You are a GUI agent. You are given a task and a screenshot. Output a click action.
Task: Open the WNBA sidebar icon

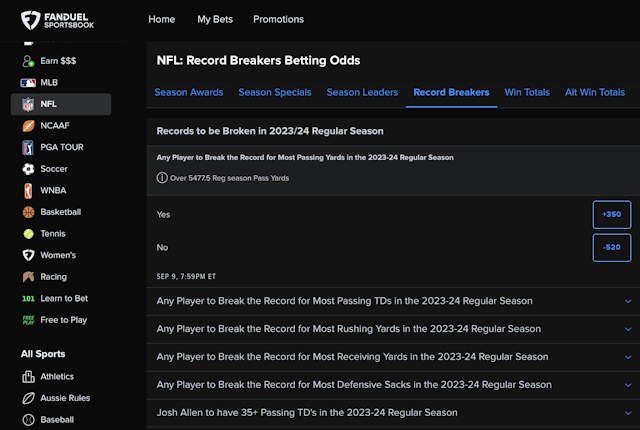28,190
